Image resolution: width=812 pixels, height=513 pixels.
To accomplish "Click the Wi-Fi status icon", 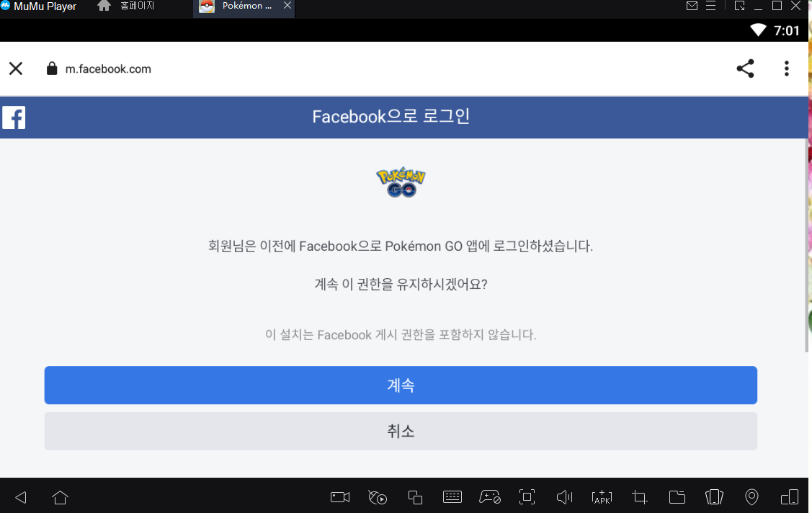I will [x=758, y=30].
